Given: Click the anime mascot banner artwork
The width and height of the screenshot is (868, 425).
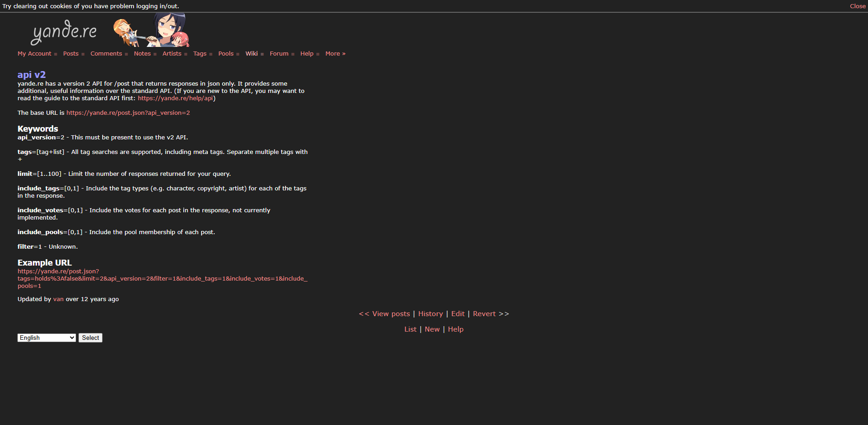Looking at the screenshot, I should coord(151,30).
